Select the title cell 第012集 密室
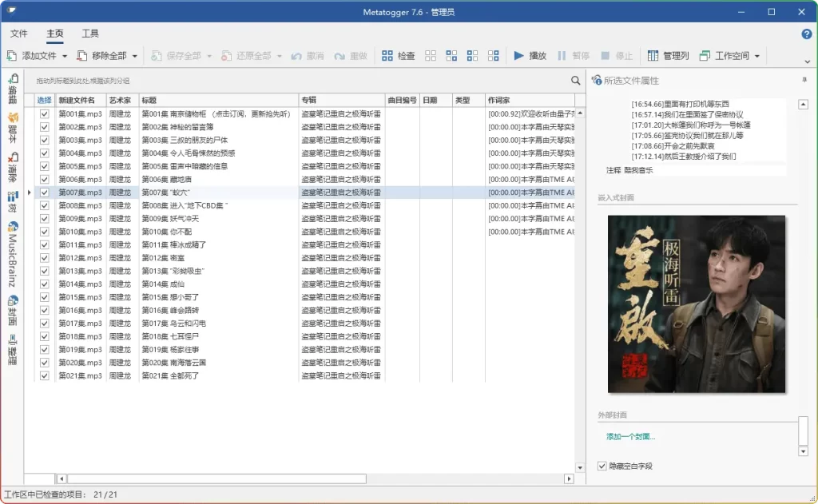Viewport: 818px width, 504px height. (219, 258)
